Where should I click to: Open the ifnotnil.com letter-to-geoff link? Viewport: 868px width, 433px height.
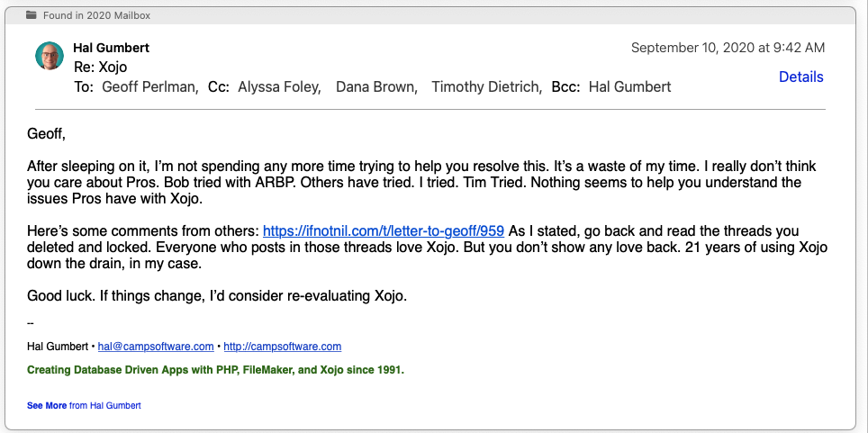pos(384,230)
